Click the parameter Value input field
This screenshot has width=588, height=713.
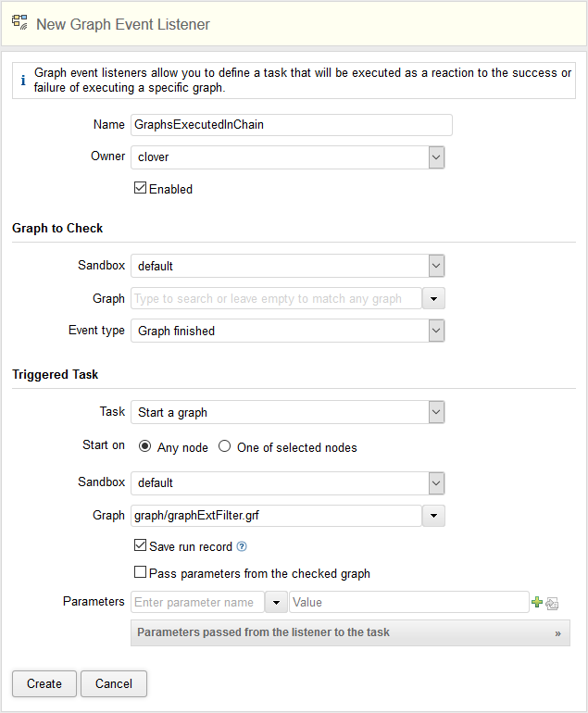[x=408, y=603]
